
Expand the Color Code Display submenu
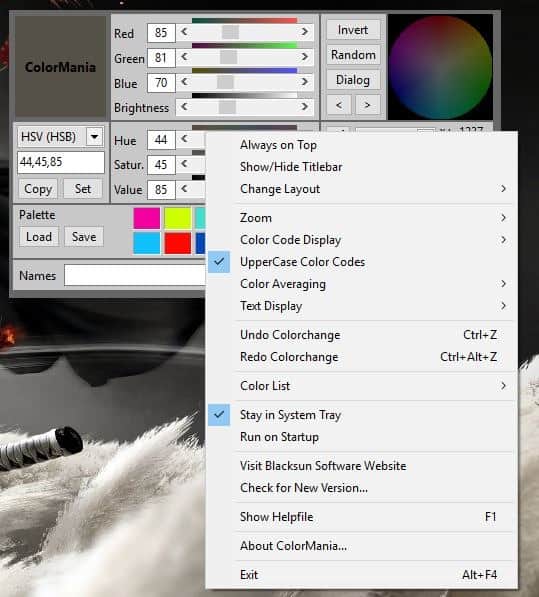click(361, 240)
